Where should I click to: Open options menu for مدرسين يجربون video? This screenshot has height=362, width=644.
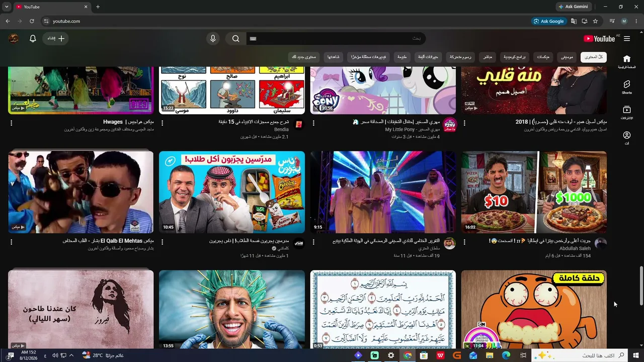(162, 242)
